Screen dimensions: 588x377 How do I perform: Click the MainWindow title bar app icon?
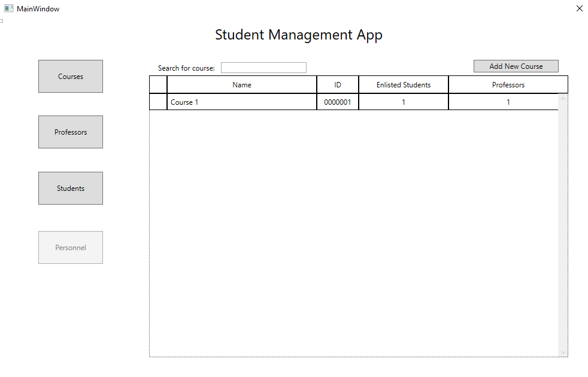tap(8, 8)
